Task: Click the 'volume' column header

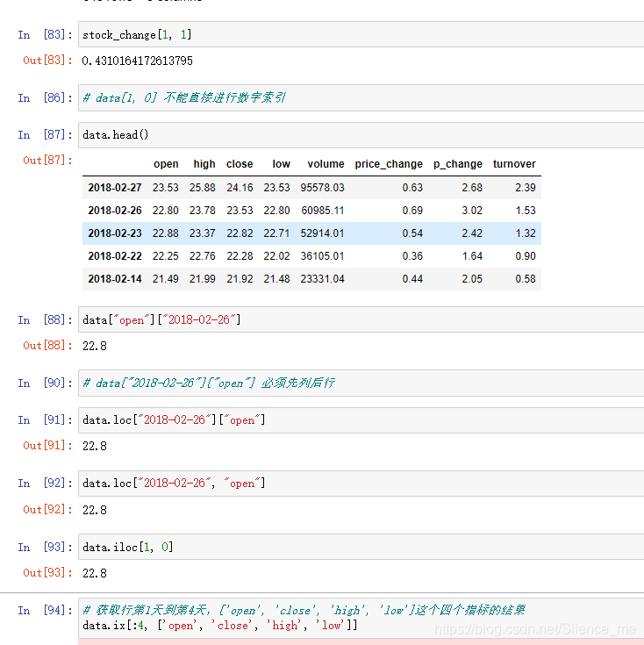Action: (x=326, y=164)
